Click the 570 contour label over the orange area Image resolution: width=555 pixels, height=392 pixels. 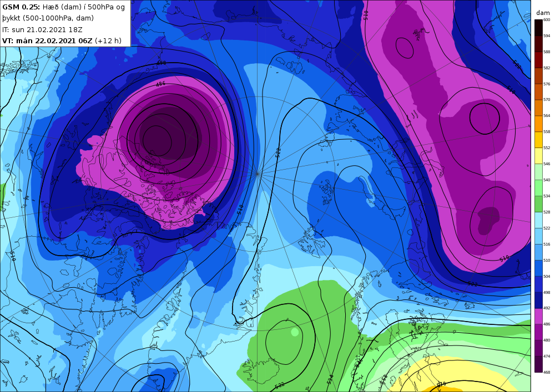442,384
